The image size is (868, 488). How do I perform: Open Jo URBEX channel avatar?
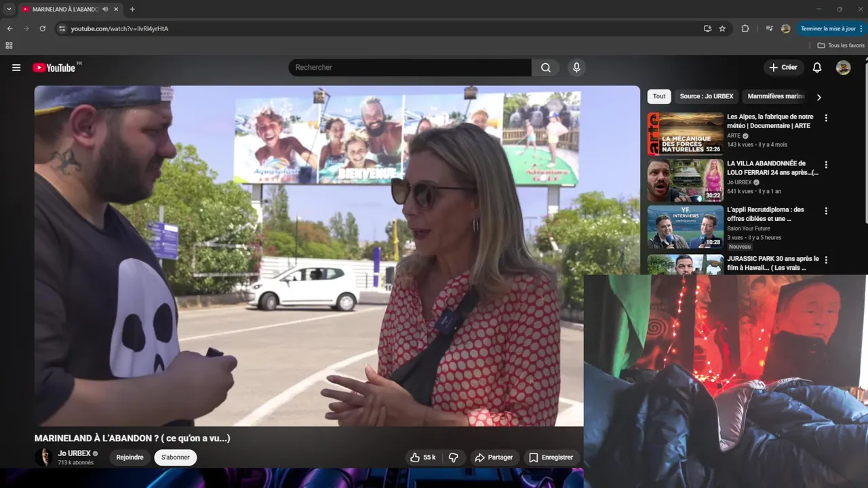(43, 457)
